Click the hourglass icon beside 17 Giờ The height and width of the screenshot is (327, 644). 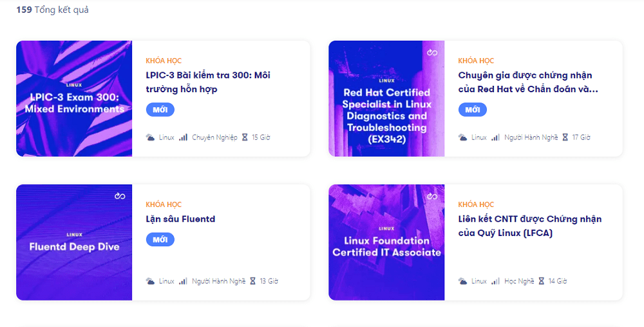click(x=565, y=137)
